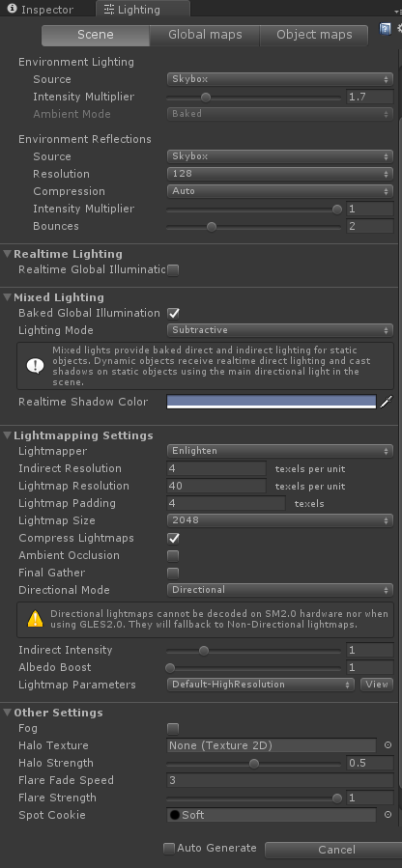Disable Baked Global Illumination checkbox
The width and height of the screenshot is (402, 868).
click(x=173, y=314)
